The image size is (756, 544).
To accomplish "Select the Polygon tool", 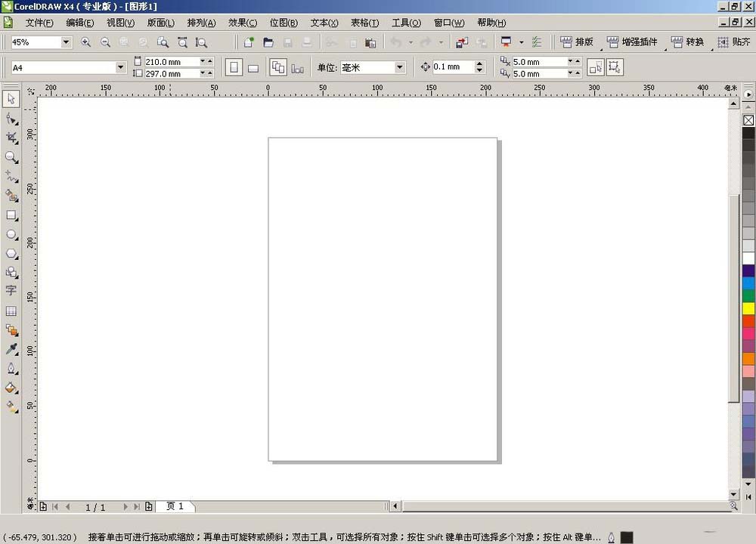I will click(11, 253).
